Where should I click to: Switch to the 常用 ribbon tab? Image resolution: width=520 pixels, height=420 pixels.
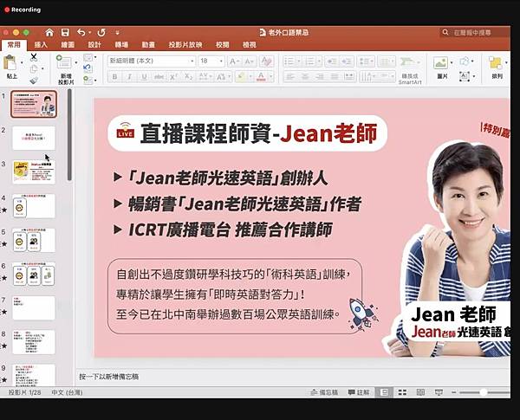(x=14, y=44)
